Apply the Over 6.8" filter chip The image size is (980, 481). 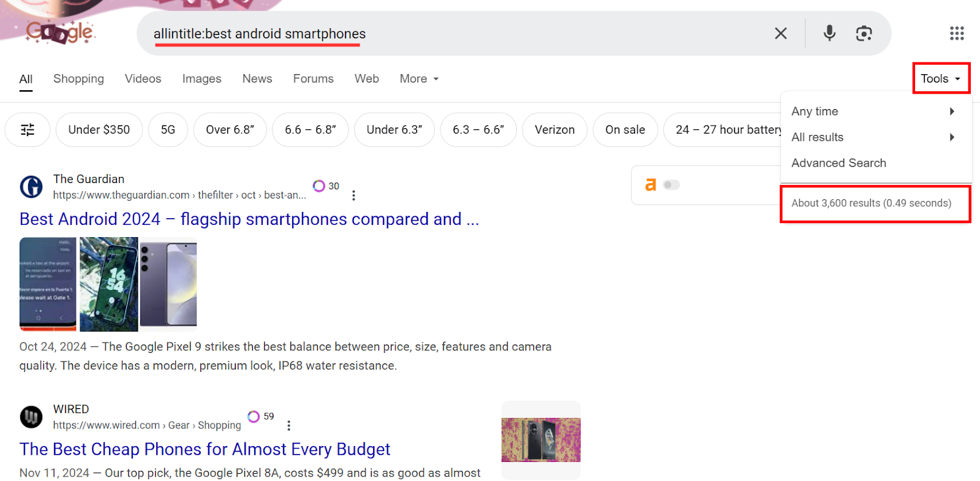230,130
